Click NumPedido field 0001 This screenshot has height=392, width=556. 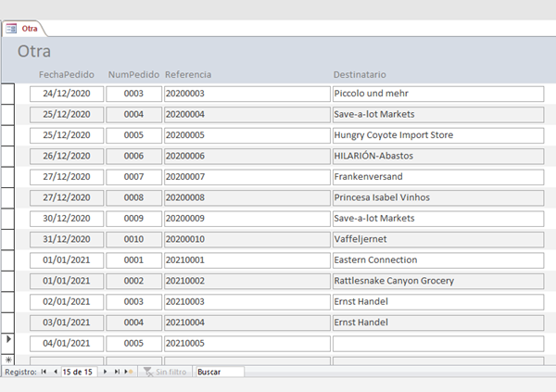click(x=133, y=260)
